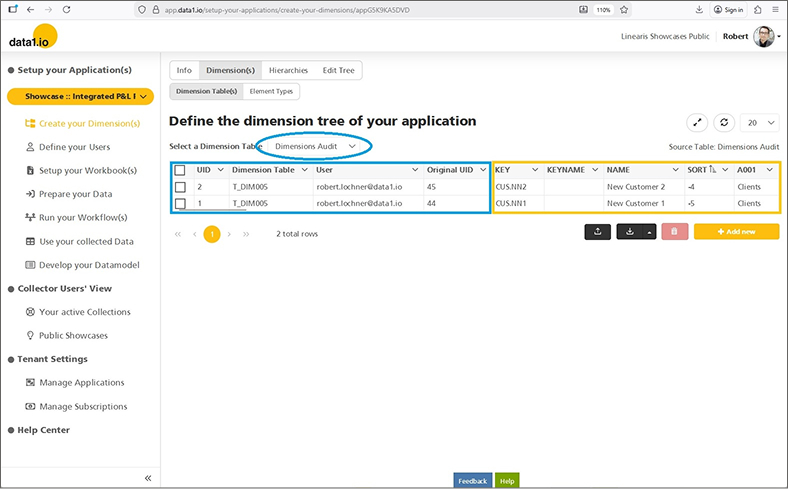This screenshot has width=788, height=489.
Task: Click the refresh table icon
Action: point(725,122)
